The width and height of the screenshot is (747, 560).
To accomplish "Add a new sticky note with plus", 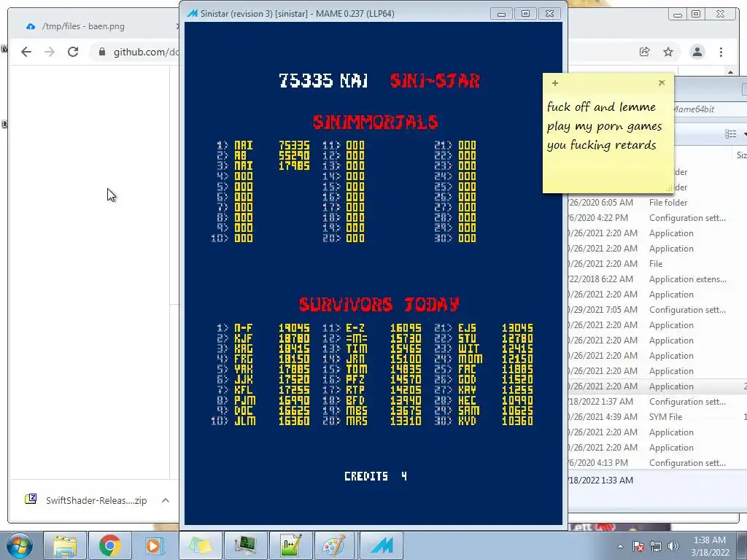I will tap(555, 83).
